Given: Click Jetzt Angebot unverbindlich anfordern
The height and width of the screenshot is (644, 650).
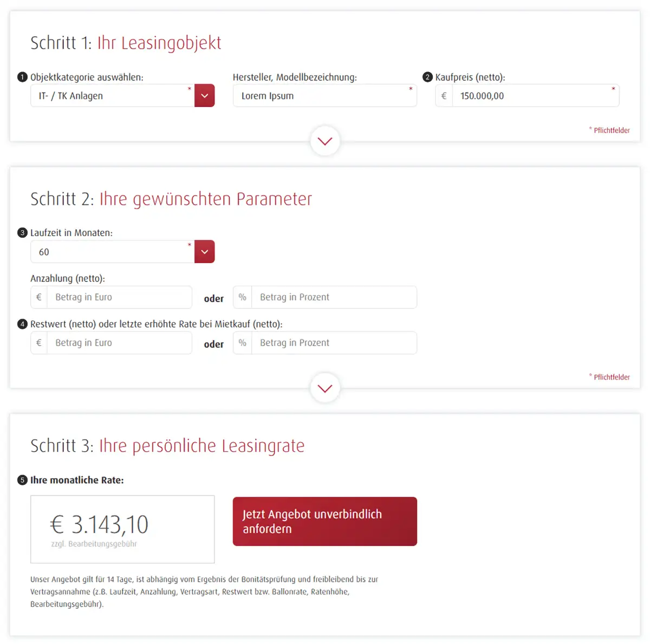Looking at the screenshot, I should pyautogui.click(x=324, y=521).
